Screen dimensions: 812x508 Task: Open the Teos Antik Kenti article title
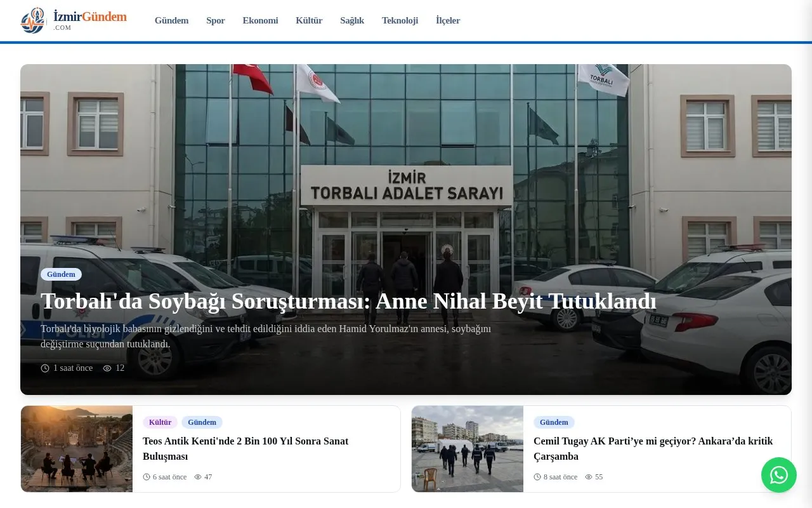(246, 449)
